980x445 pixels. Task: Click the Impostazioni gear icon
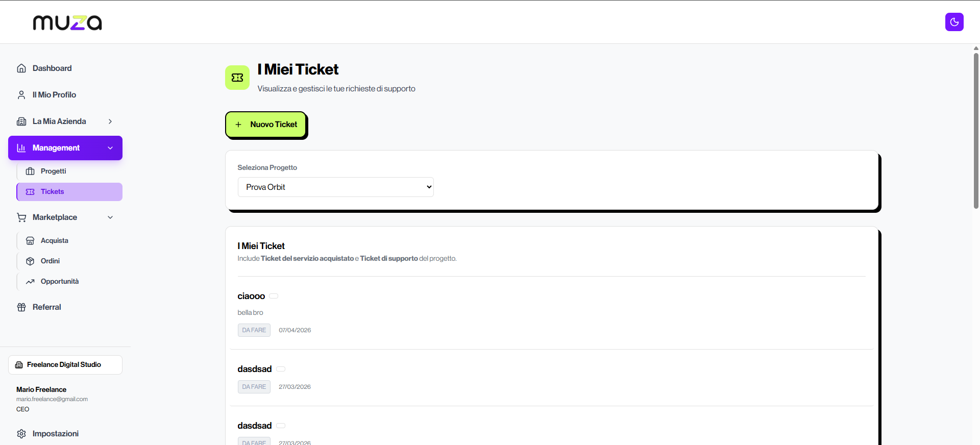tap(21, 434)
